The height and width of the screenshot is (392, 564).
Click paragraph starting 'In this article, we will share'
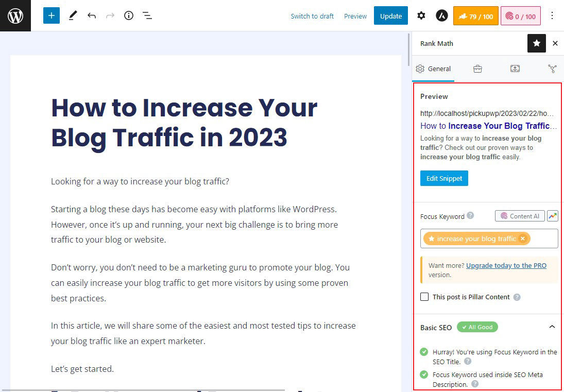(203, 333)
